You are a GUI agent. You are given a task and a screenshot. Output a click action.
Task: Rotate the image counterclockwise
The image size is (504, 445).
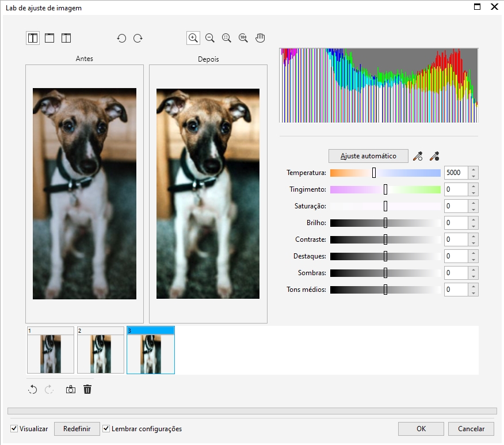[121, 39]
